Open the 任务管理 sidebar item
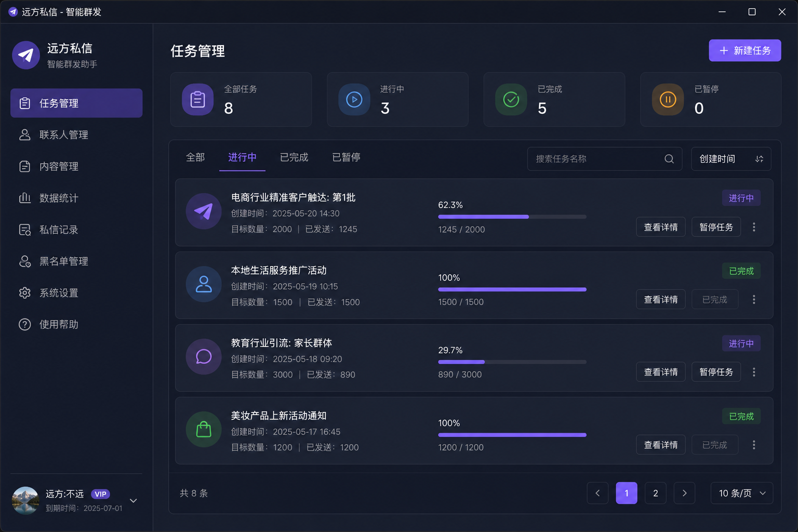Image resolution: width=798 pixels, height=532 pixels. [76, 103]
